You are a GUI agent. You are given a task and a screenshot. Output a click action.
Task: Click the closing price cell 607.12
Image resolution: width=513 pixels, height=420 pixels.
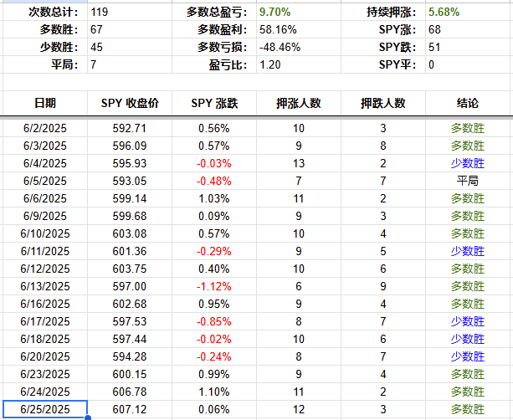[130, 408]
